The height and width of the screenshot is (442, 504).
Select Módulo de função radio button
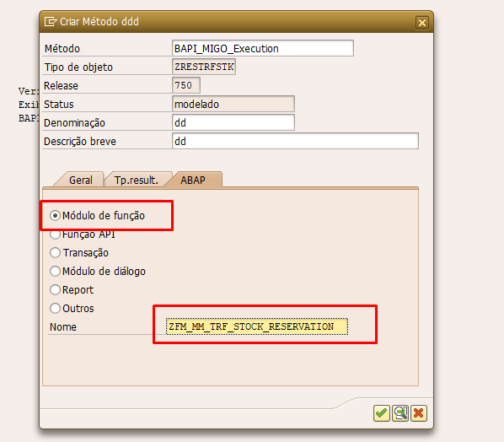pos(56,216)
